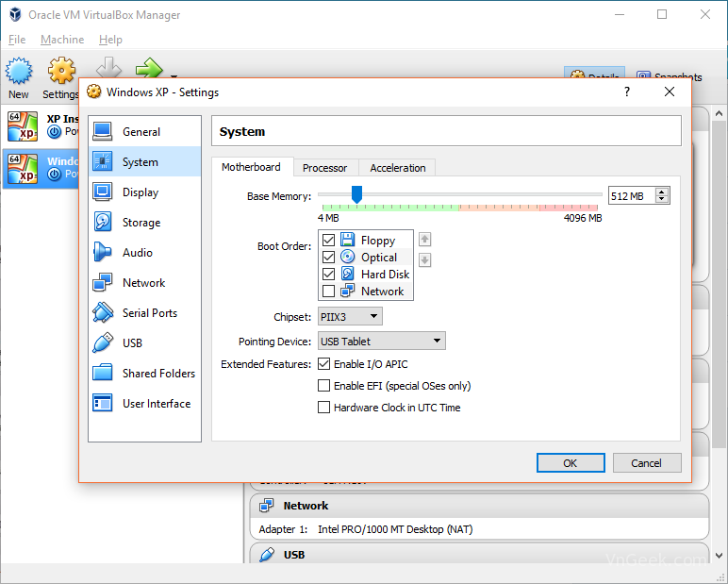Click the System chip icon in sidebar
Image resolution: width=728 pixels, height=584 pixels.
click(x=102, y=161)
